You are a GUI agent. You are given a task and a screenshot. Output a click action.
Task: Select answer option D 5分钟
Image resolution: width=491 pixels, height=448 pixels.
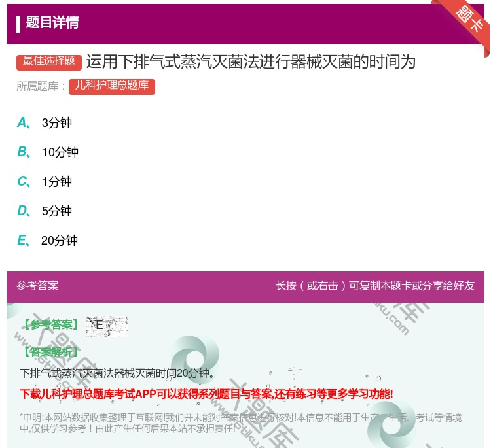pyautogui.click(x=45, y=211)
